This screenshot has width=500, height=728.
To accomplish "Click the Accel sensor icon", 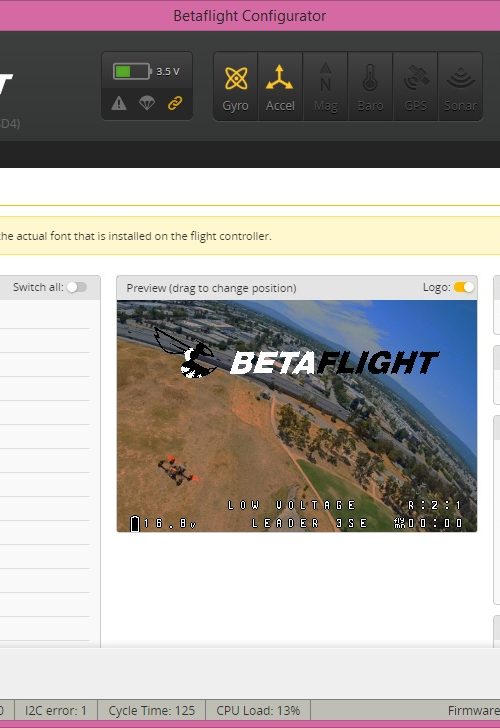I will click(280, 86).
